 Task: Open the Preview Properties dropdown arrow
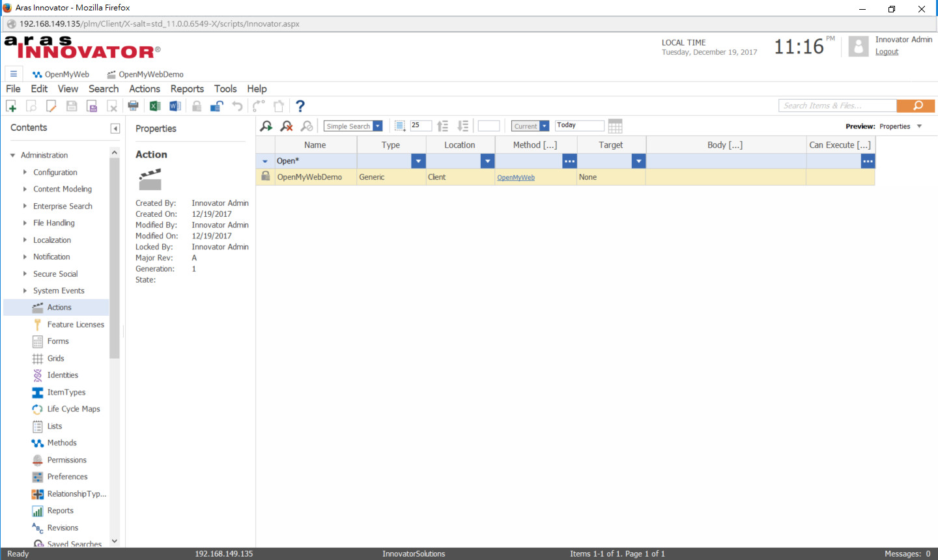click(x=919, y=126)
